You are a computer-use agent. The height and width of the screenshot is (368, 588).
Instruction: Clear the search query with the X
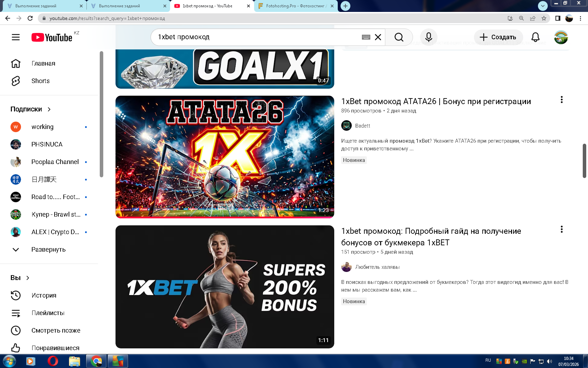click(x=378, y=37)
